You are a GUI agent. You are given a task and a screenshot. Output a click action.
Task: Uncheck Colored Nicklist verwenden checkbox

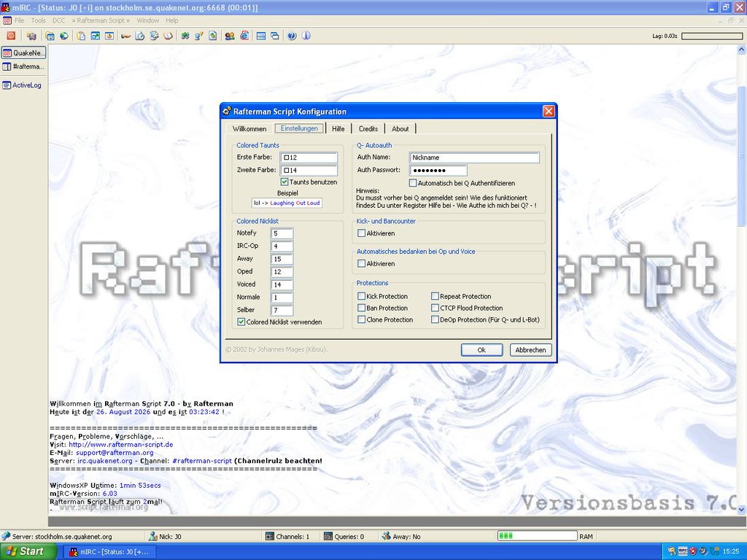pos(241,322)
